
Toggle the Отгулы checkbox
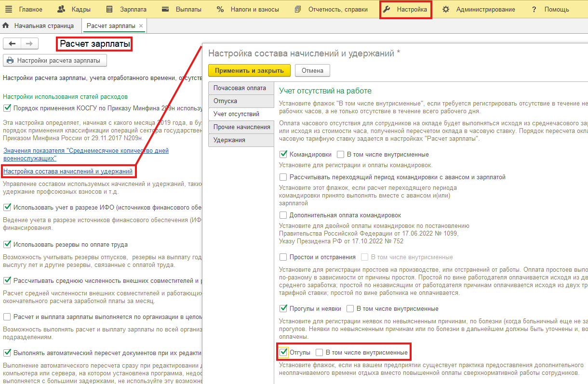pos(283,353)
